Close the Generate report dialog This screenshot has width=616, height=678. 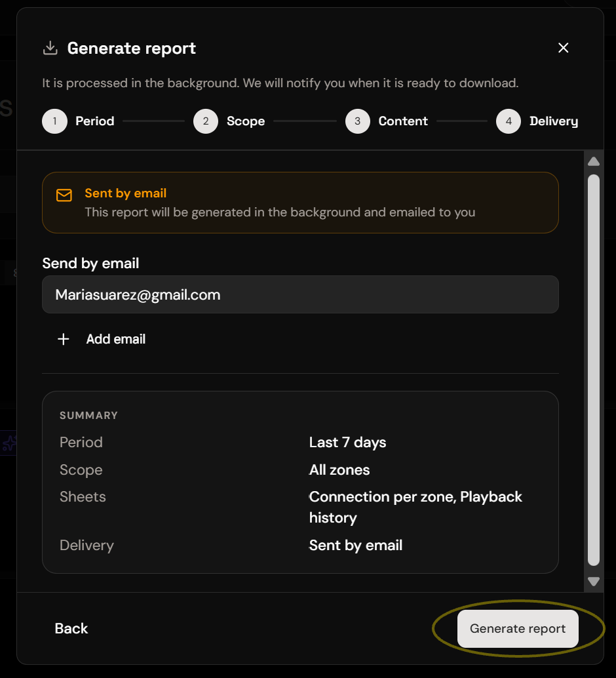coord(563,48)
